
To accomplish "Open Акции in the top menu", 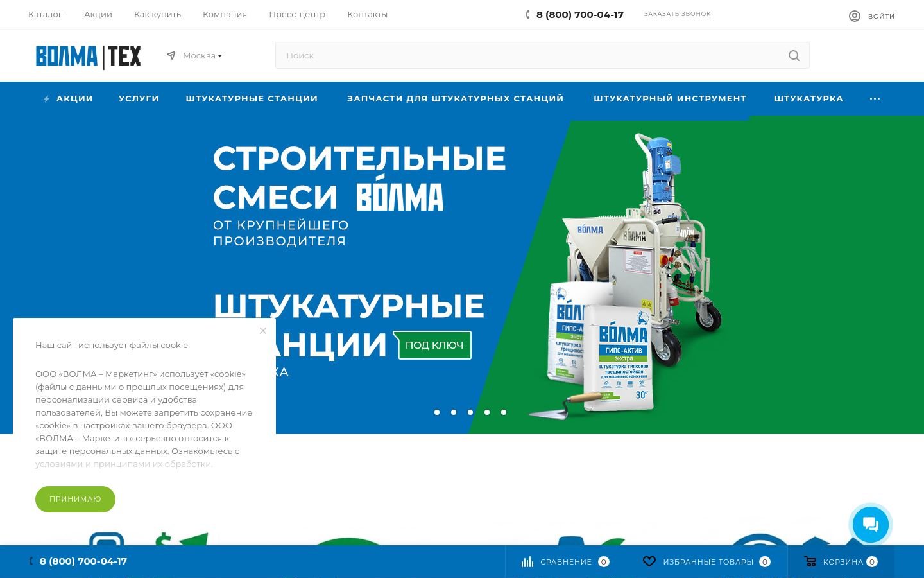I will 98,14.
